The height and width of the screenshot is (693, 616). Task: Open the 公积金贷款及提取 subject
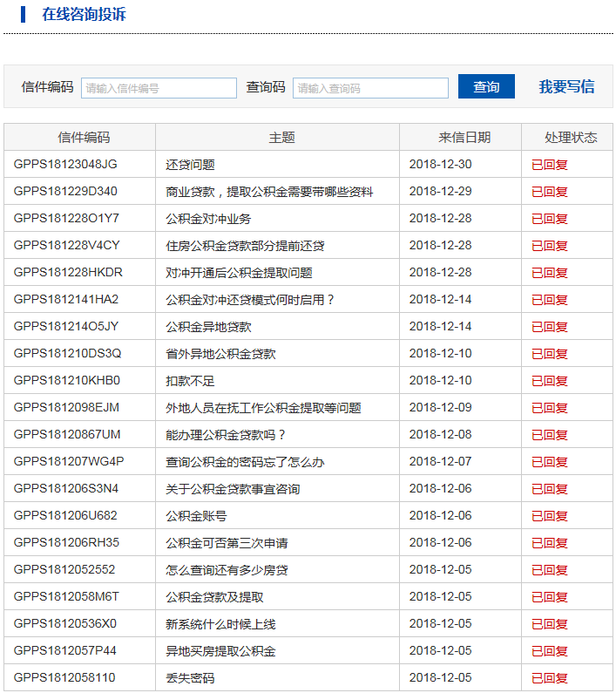tap(214, 596)
